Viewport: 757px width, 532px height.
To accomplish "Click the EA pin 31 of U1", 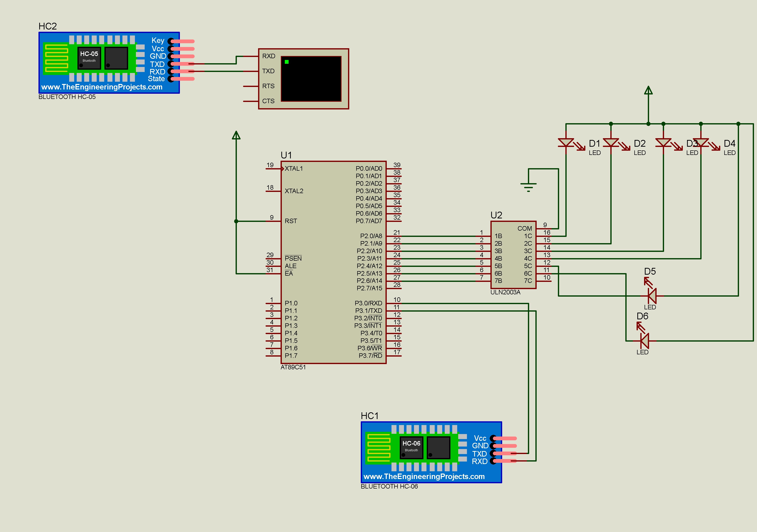I will click(x=273, y=273).
